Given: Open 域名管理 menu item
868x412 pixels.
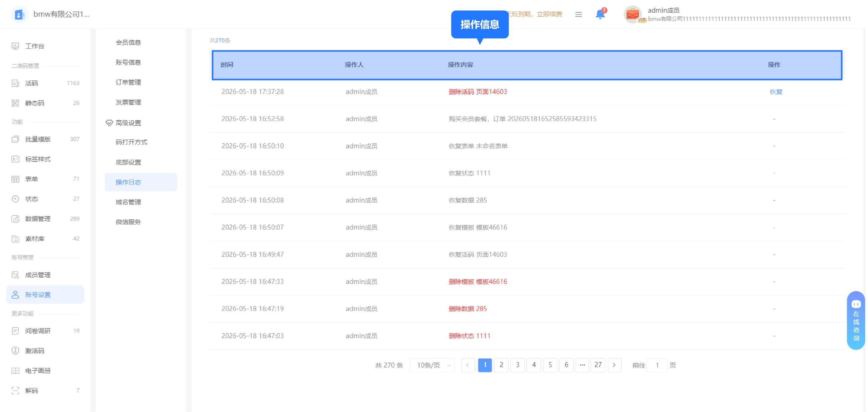Looking at the screenshot, I should pyautogui.click(x=128, y=202).
